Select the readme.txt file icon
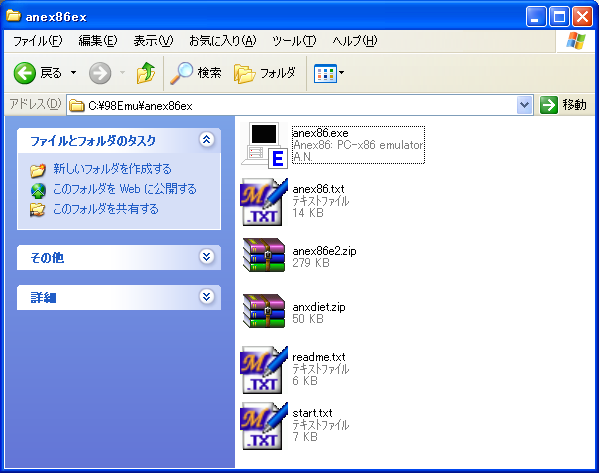This screenshot has height=473, width=599. pyautogui.click(x=264, y=370)
